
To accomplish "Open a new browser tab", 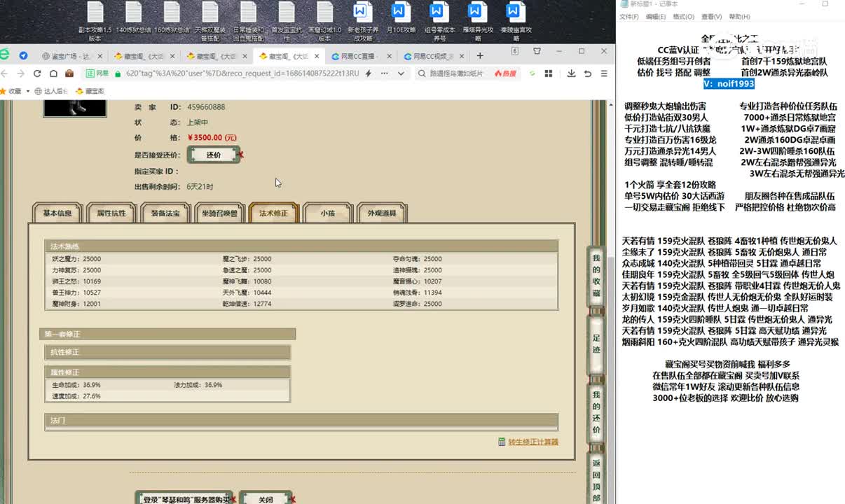I will [x=480, y=56].
